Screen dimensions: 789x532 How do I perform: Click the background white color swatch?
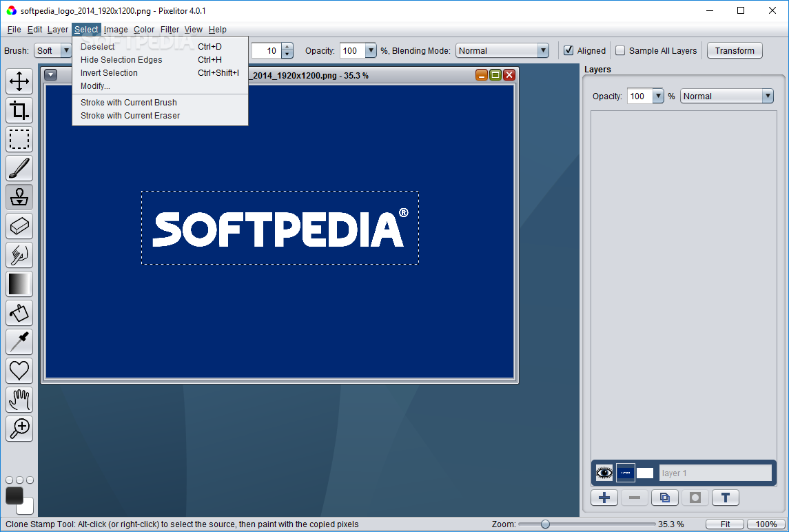pos(27,507)
